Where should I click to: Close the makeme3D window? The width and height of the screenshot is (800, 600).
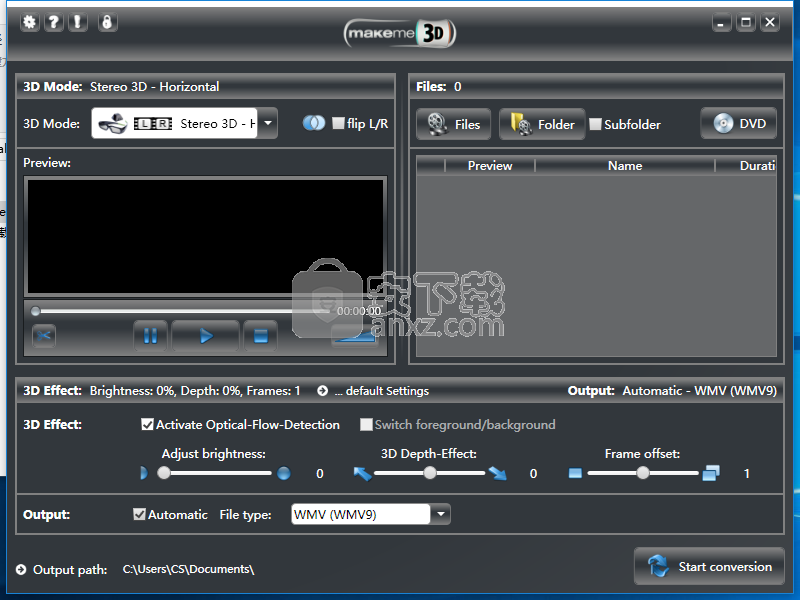(x=770, y=22)
